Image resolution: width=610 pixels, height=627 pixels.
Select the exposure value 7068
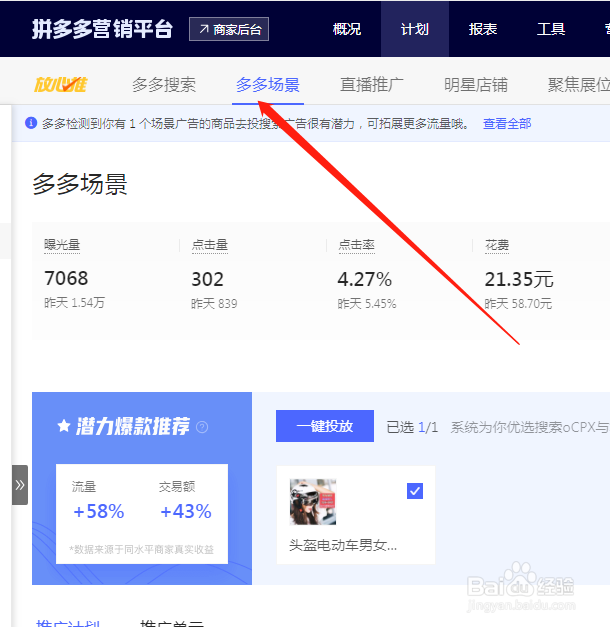(66, 278)
